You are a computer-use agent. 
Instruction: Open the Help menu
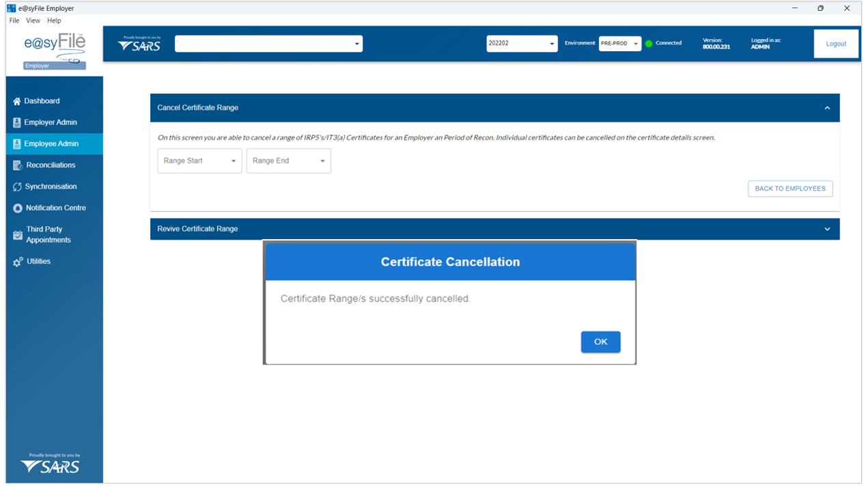[54, 20]
